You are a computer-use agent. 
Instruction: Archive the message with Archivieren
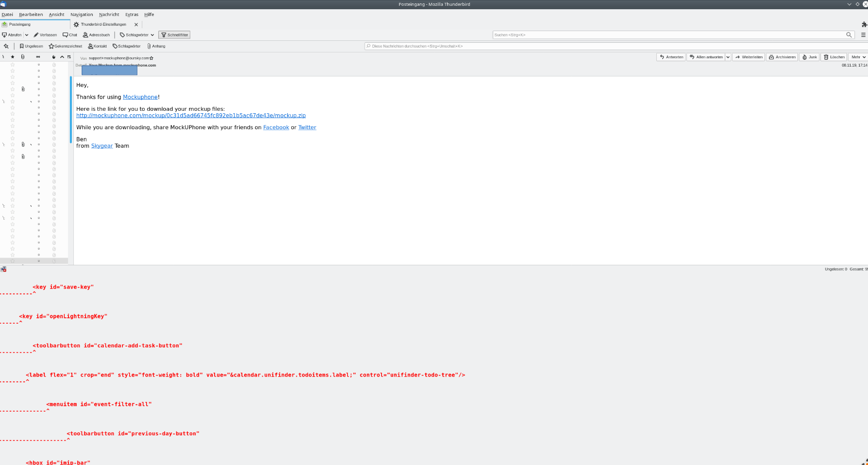pos(782,57)
